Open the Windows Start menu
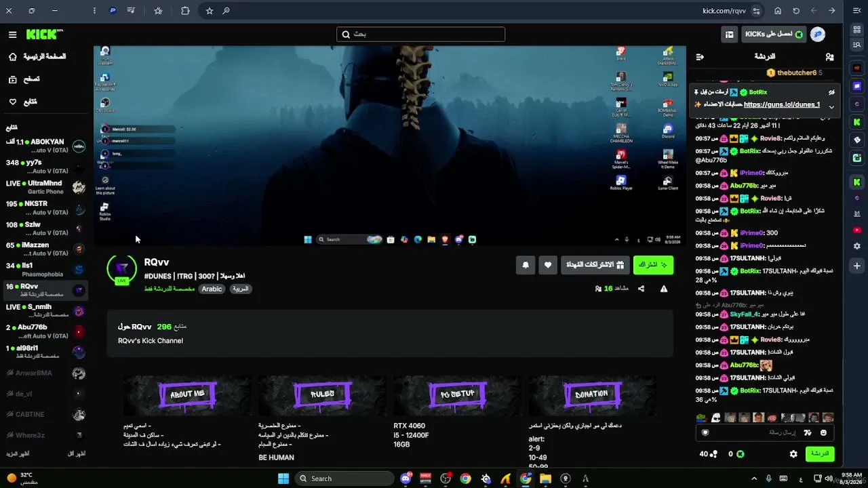 [x=283, y=479]
